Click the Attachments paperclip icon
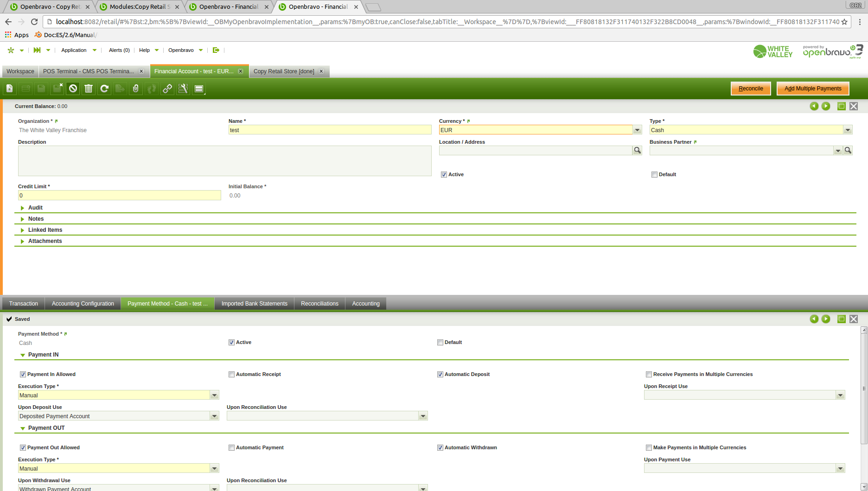Image resolution: width=868 pixels, height=491 pixels. coord(136,89)
